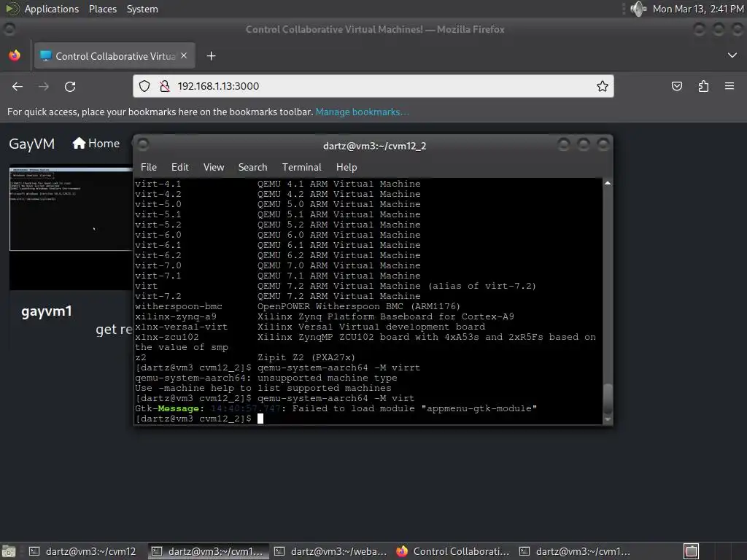The image size is (747, 560).
Task: Click the terminal scrollbar down arrow
Action: click(608, 419)
